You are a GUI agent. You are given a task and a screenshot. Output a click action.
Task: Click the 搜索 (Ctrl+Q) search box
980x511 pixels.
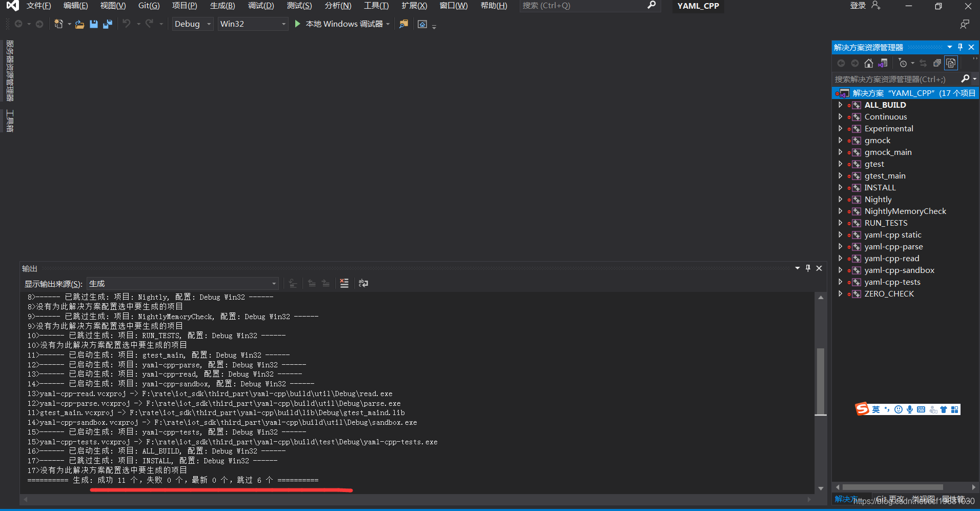(589, 6)
